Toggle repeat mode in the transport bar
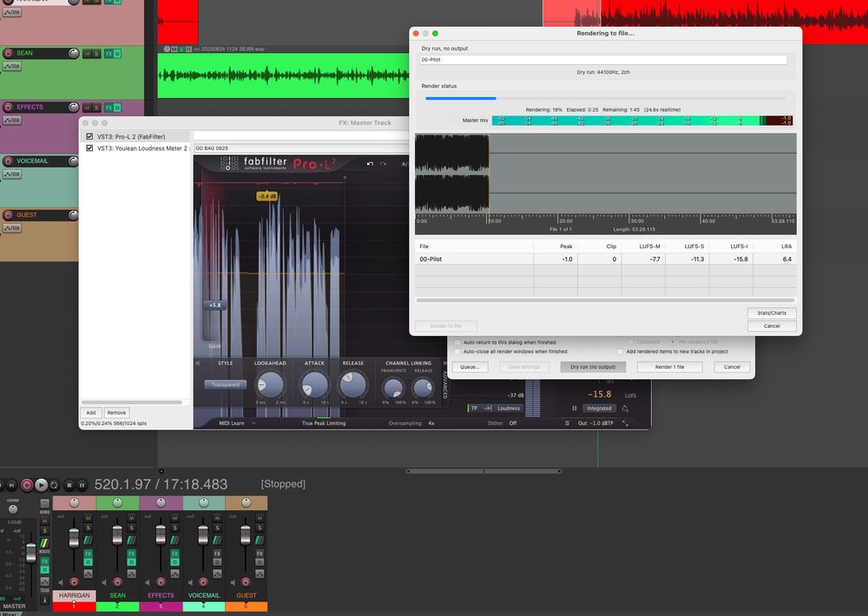 point(54,485)
